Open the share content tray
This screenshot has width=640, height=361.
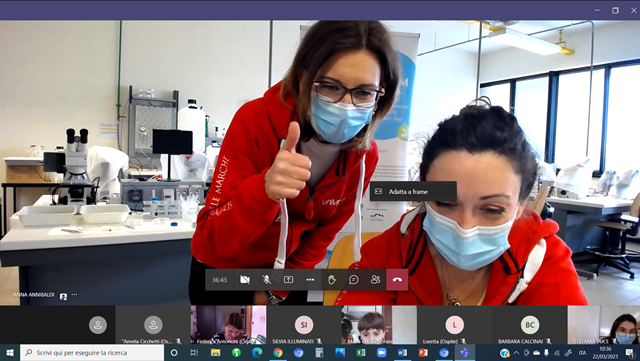288,280
